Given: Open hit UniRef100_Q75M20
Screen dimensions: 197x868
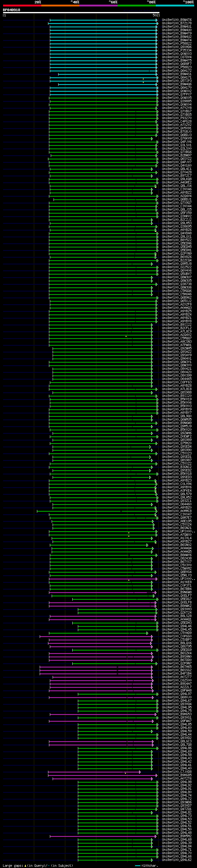Looking at the screenshot, I should [x=176, y=443].
